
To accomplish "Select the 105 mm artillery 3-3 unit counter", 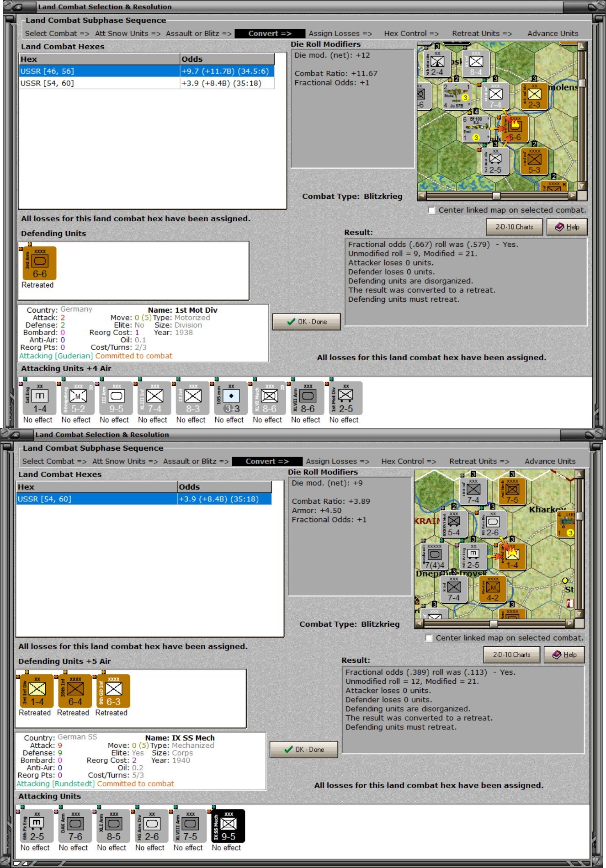I will click(x=231, y=398).
